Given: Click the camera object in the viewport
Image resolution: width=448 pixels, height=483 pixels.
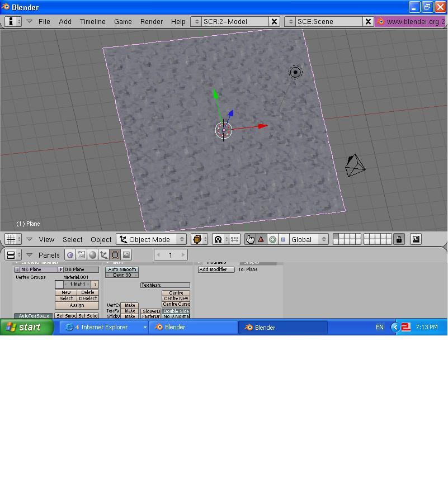Looking at the screenshot, I should pos(355,165).
